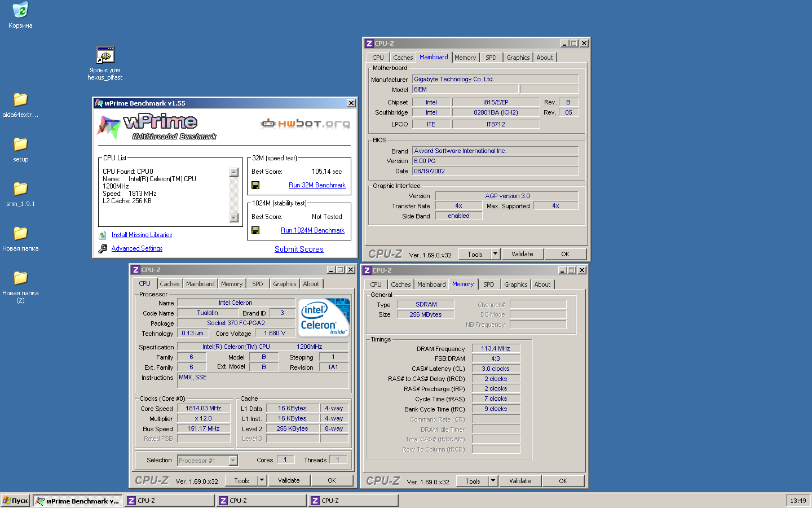The image size is (812, 508).
Task: Open SPD tab in Memory CPU-Z window
Action: point(489,284)
